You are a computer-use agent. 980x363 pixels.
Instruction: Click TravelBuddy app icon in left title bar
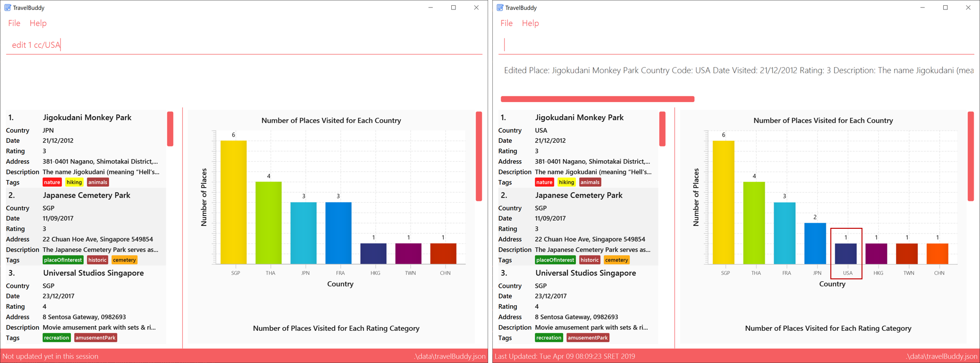click(x=8, y=8)
